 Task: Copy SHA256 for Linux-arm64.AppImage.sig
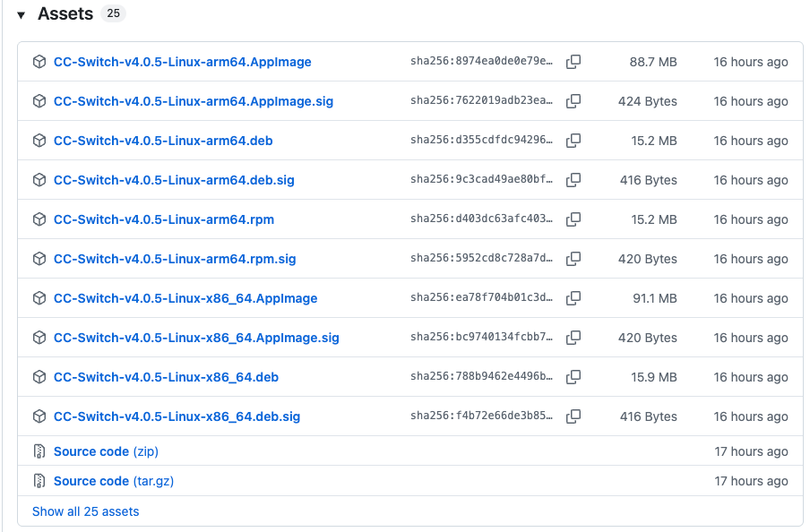[573, 101]
